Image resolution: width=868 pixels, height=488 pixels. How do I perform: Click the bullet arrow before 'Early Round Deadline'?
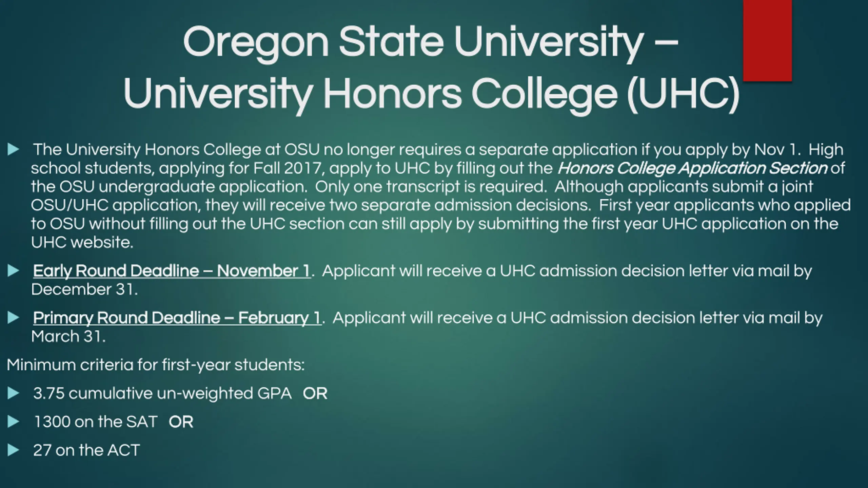pos(13,271)
